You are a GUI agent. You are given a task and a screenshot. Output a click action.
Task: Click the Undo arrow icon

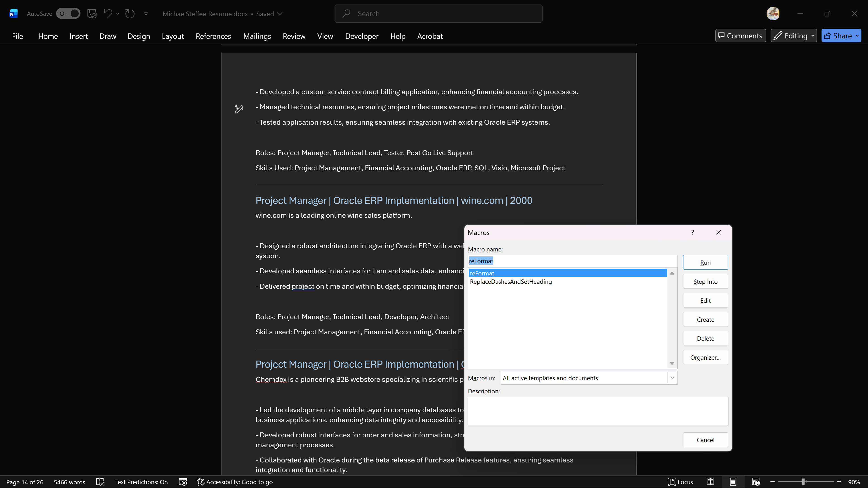coord(108,14)
